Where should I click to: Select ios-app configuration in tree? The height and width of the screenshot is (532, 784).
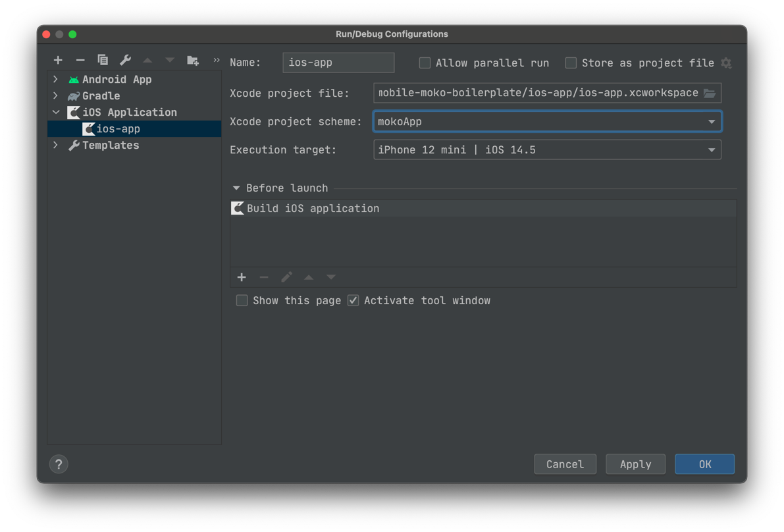[134, 129]
